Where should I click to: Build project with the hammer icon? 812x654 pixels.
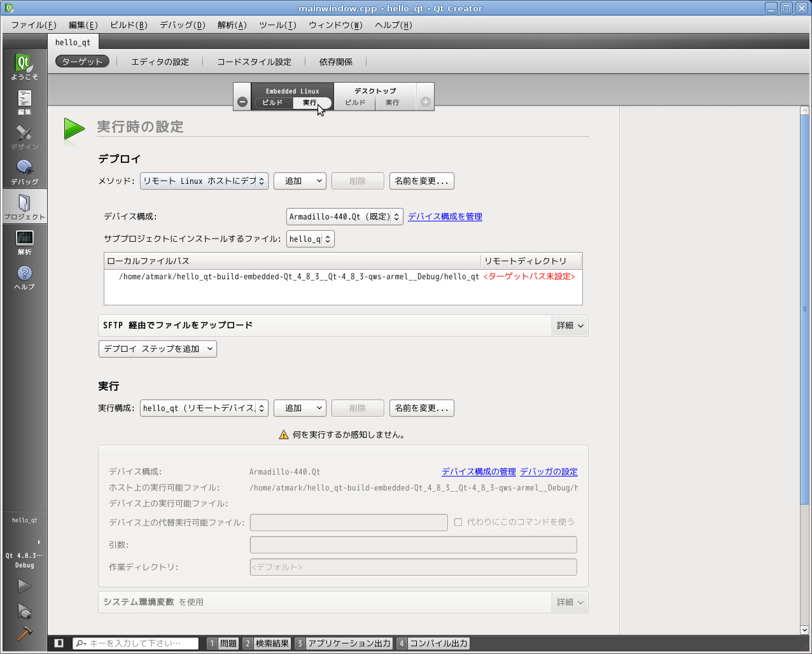tap(24, 634)
